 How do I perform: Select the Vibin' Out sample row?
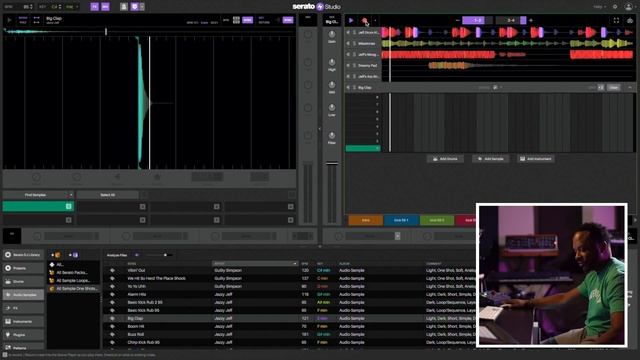288,270
